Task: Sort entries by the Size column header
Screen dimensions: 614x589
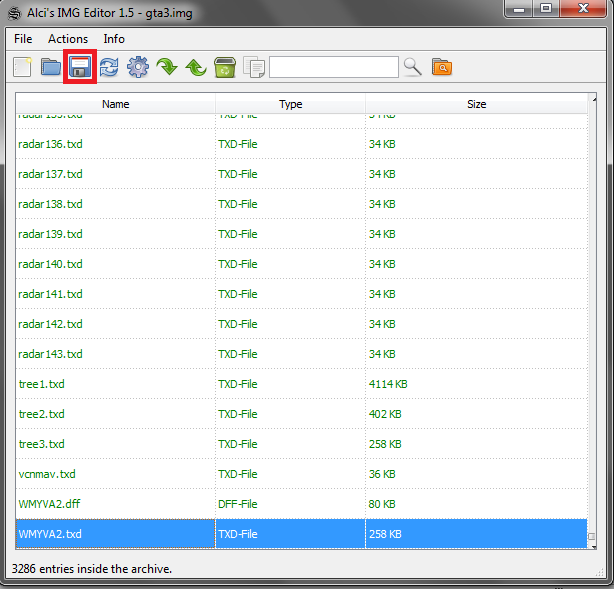Action: [x=477, y=104]
